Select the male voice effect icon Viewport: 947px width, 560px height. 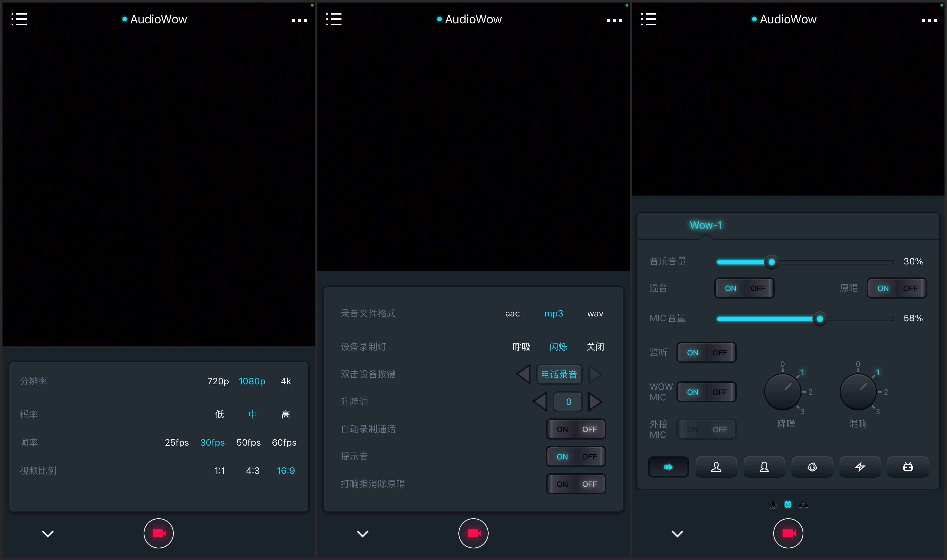pyautogui.click(x=716, y=467)
